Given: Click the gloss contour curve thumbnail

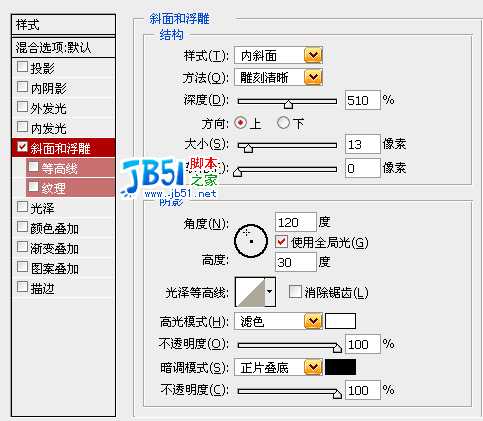Looking at the screenshot, I should [x=250, y=292].
